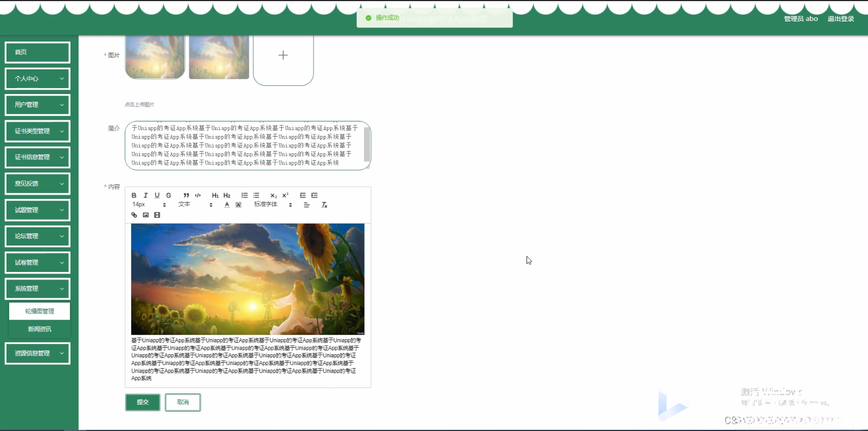
Task: Create a numbered list
Action: 245,196
